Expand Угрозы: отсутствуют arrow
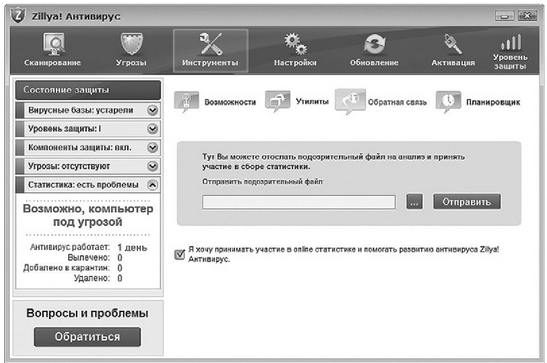This screenshot has width=547, height=363. (152, 166)
